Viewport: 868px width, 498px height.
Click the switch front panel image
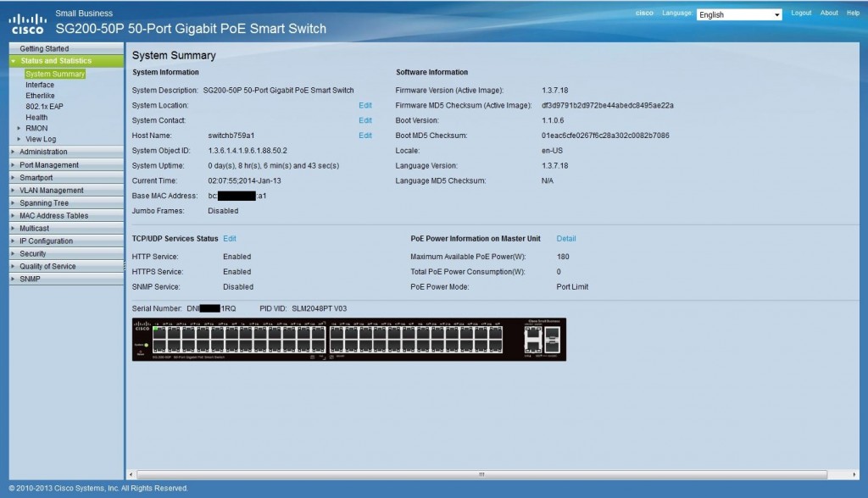tap(348, 340)
